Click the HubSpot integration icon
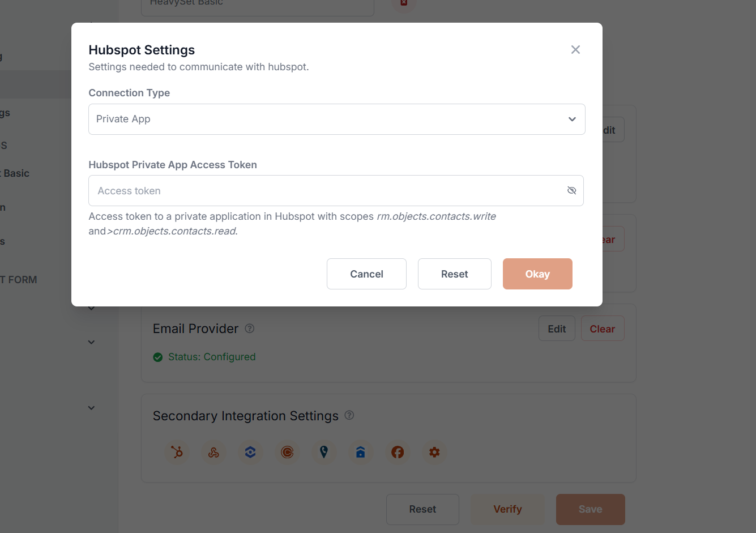This screenshot has width=756, height=533. pos(177,452)
